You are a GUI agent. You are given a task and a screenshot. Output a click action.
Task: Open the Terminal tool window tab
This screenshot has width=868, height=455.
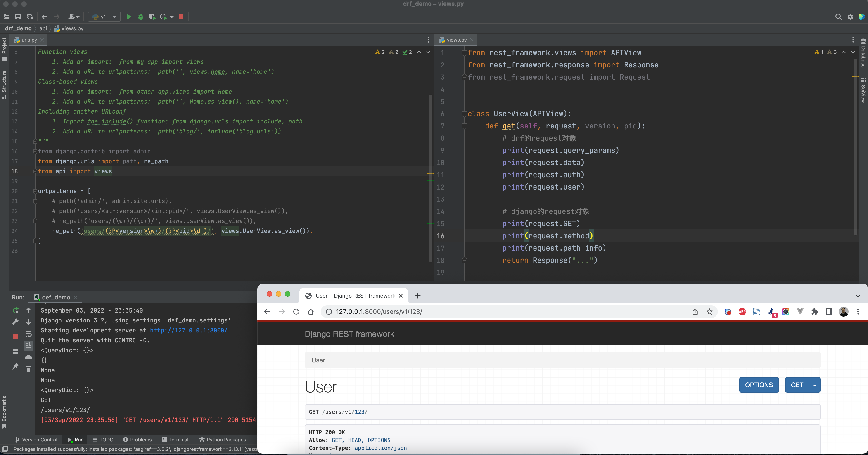click(x=175, y=439)
